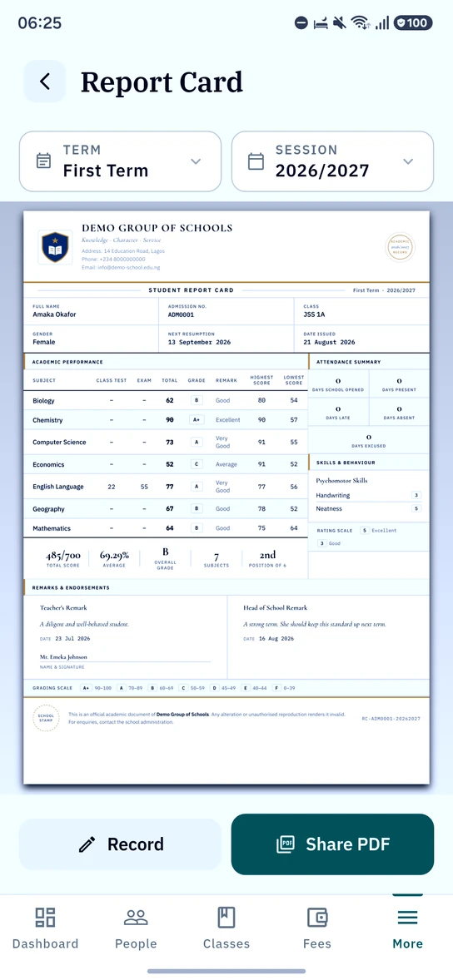Select the Mathematics subject row
The width and height of the screenshot is (453, 980).
click(166, 528)
